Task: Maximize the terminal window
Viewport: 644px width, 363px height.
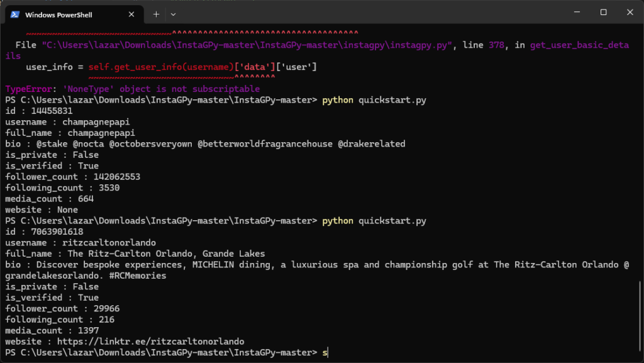Action: (x=603, y=13)
